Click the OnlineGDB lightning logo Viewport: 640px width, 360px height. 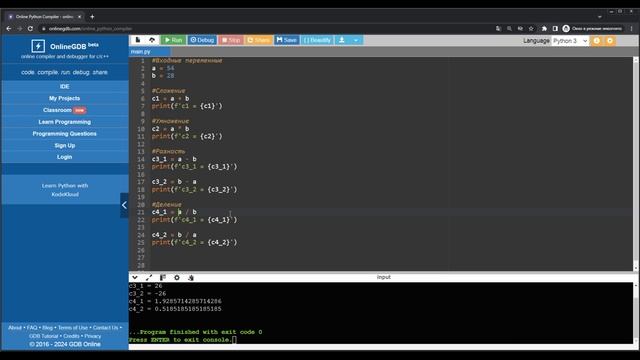[x=38, y=46]
